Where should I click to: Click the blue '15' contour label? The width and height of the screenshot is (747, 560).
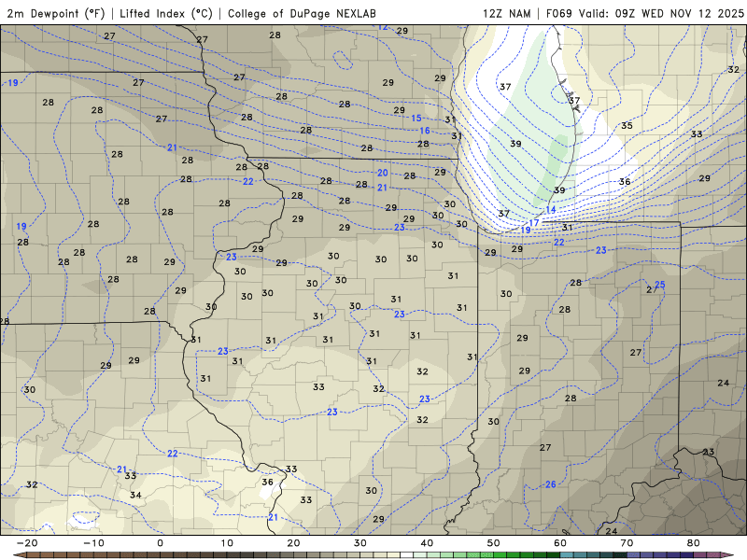coord(416,119)
